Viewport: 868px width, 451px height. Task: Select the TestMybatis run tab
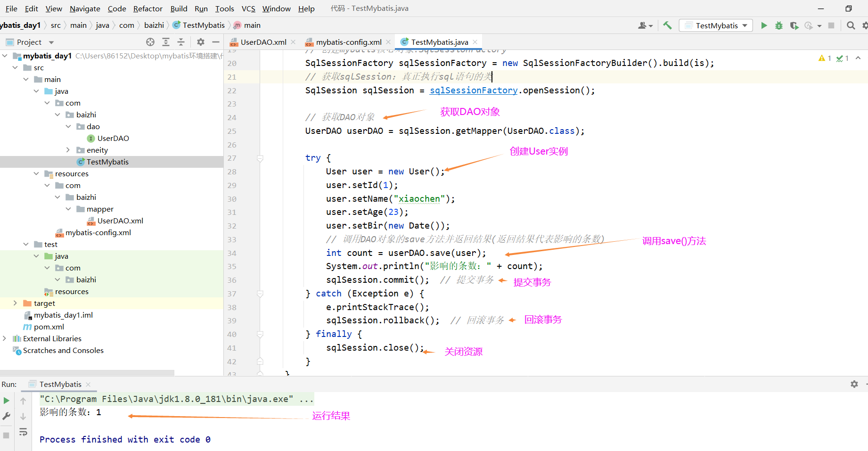(60, 385)
